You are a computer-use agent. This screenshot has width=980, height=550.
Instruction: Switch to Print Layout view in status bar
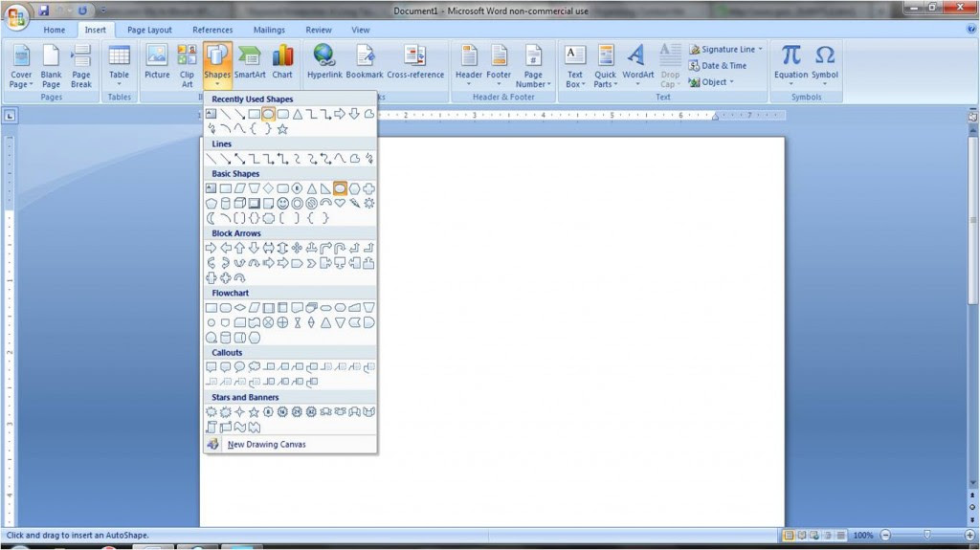789,535
